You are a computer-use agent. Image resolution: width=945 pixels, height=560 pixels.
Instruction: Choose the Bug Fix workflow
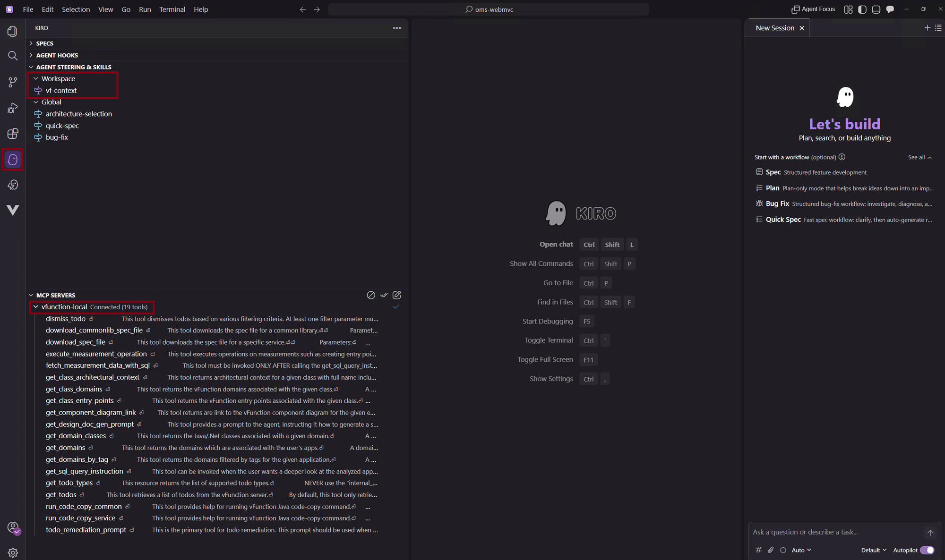[844, 204]
